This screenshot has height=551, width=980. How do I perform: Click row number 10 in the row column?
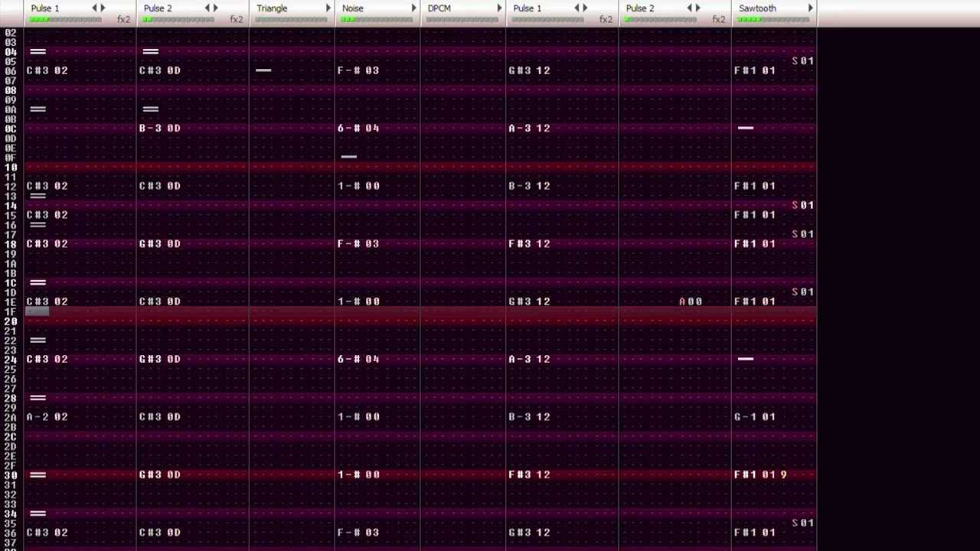pyautogui.click(x=11, y=168)
